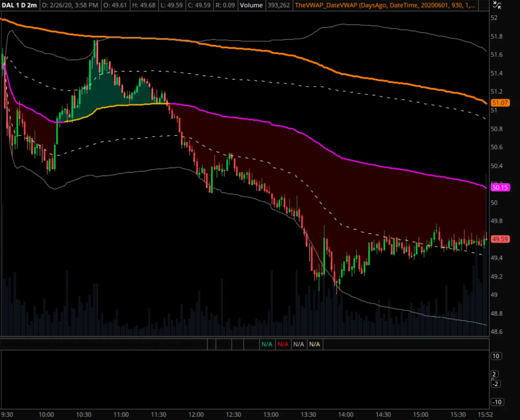Click the low price L: 49.59 readout
The height and width of the screenshot is (420, 520).
click(171, 5)
